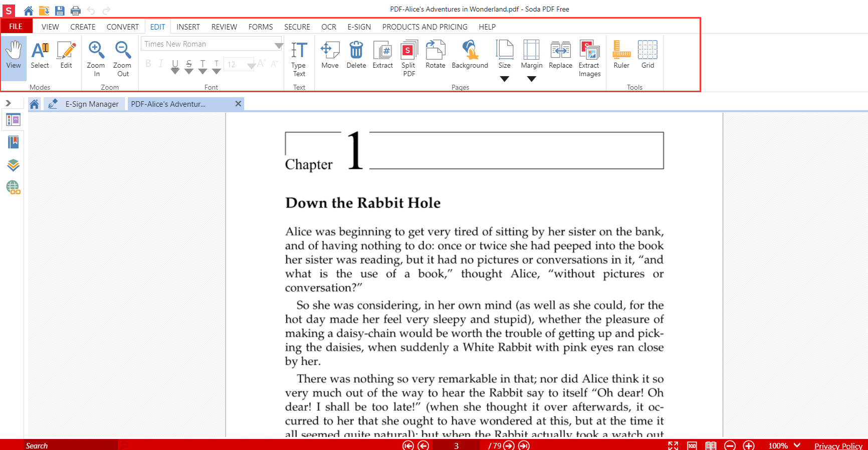Select the Rotate pages tool
Viewport: 868px width, 450px height.
(x=435, y=55)
